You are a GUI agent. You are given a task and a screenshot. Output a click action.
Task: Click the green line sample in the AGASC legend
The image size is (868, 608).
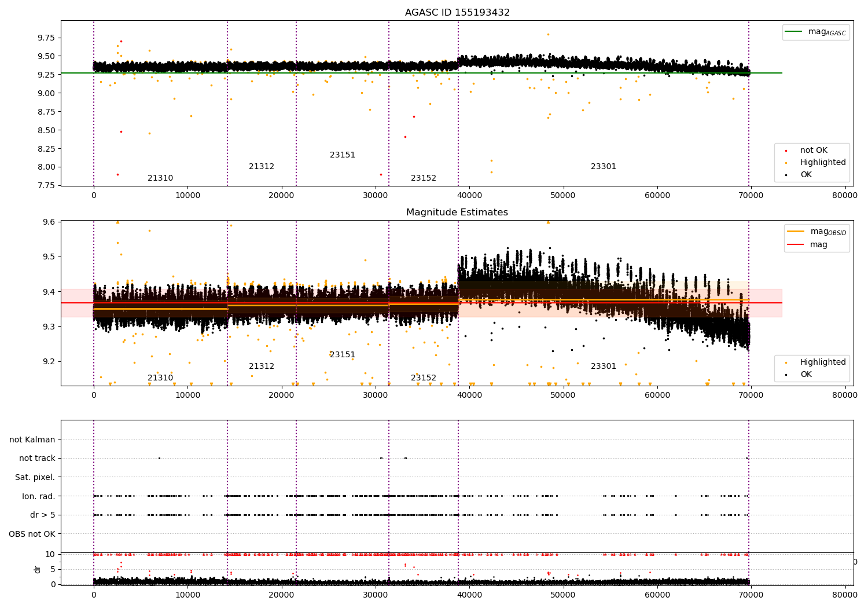(794, 32)
